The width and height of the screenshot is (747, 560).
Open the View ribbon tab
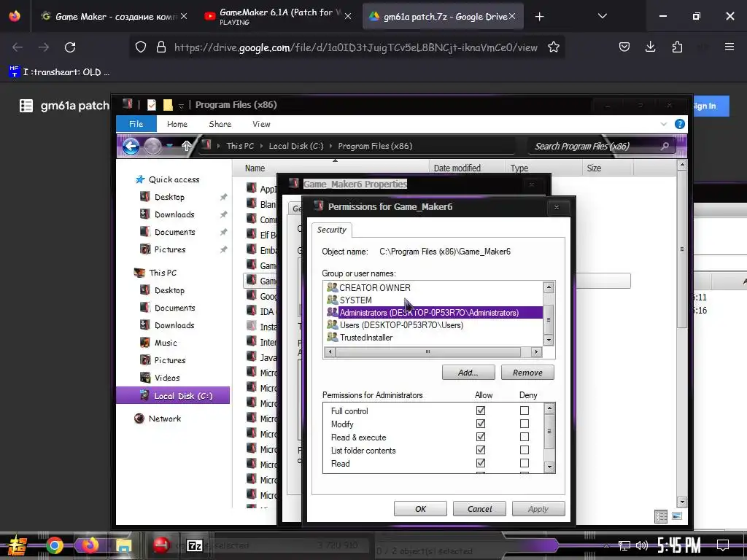261,124
